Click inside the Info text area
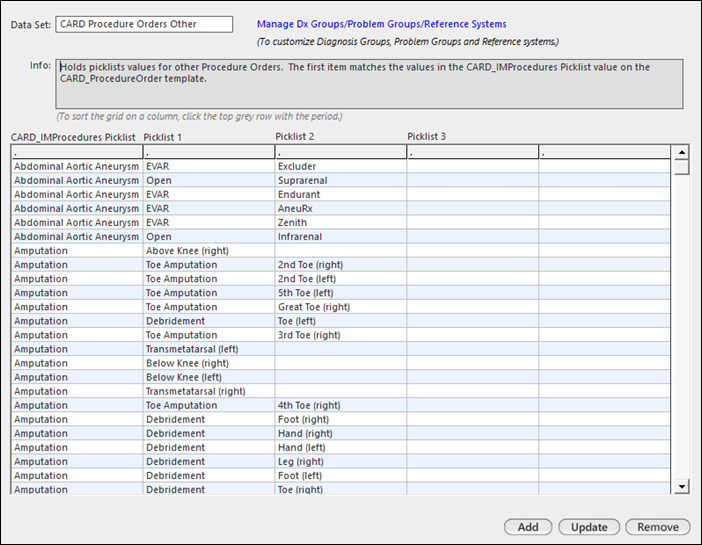This screenshot has width=702, height=545. click(369, 84)
